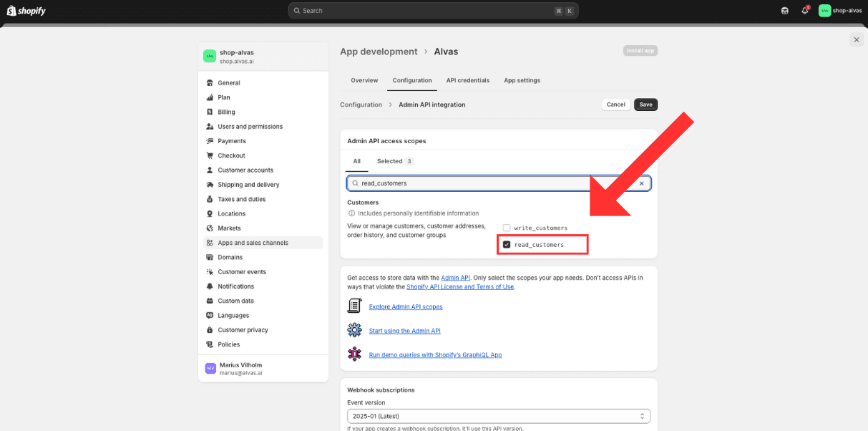This screenshot has width=868, height=431.
Task: Click the Explore Admin API scopes document icon
Action: (x=354, y=306)
